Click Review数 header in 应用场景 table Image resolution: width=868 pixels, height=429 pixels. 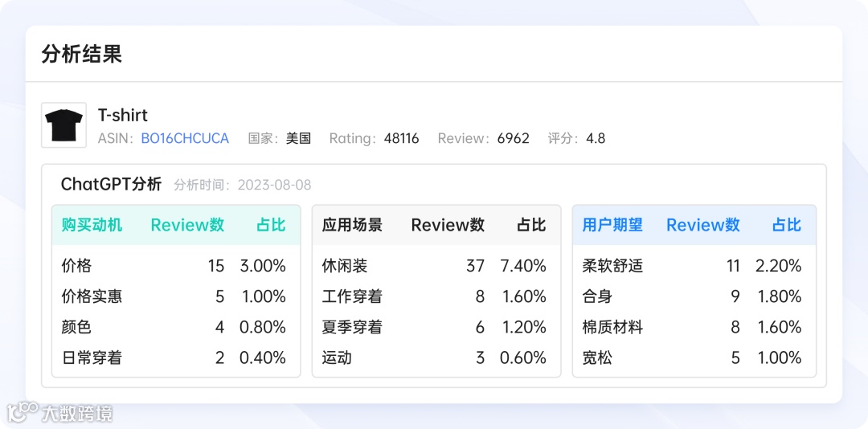tap(448, 225)
